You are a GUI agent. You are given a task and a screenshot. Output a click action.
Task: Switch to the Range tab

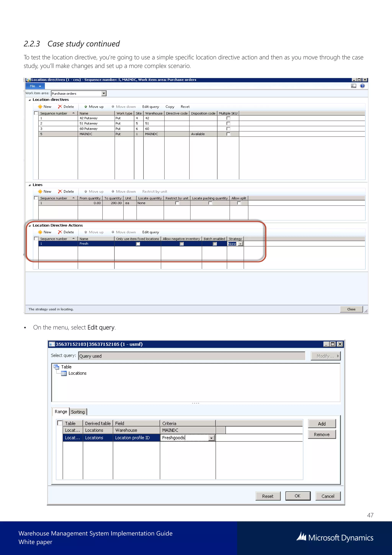point(61,412)
